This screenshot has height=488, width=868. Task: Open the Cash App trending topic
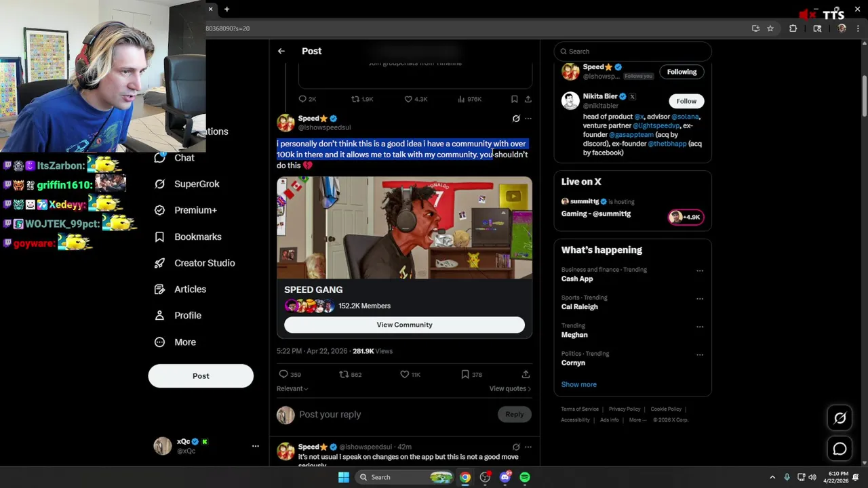[x=577, y=279]
